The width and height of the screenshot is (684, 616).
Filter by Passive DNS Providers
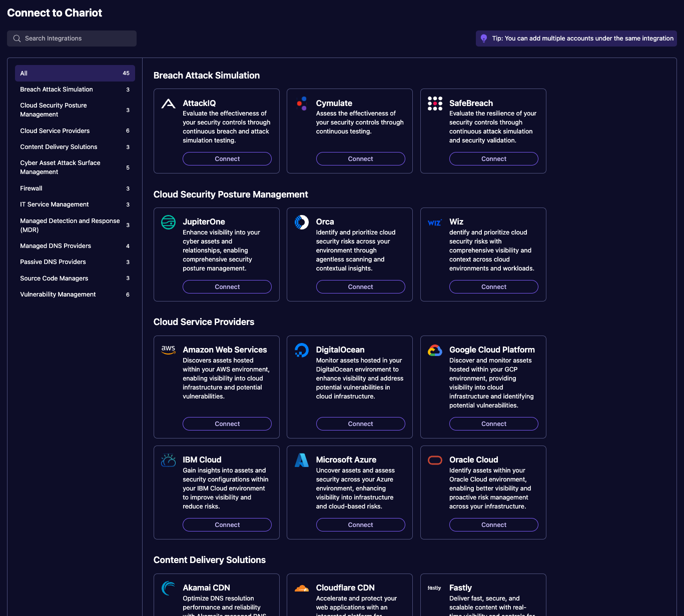click(75, 262)
